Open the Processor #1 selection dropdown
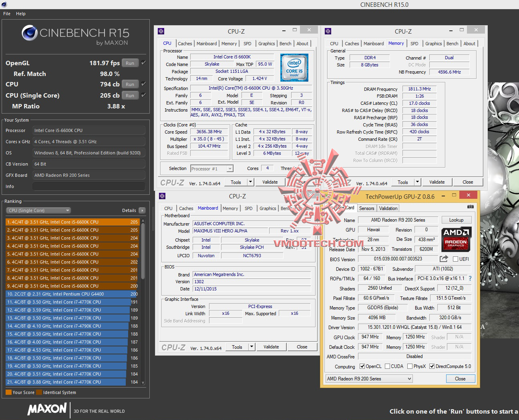This screenshot has width=519, height=420. (x=212, y=169)
